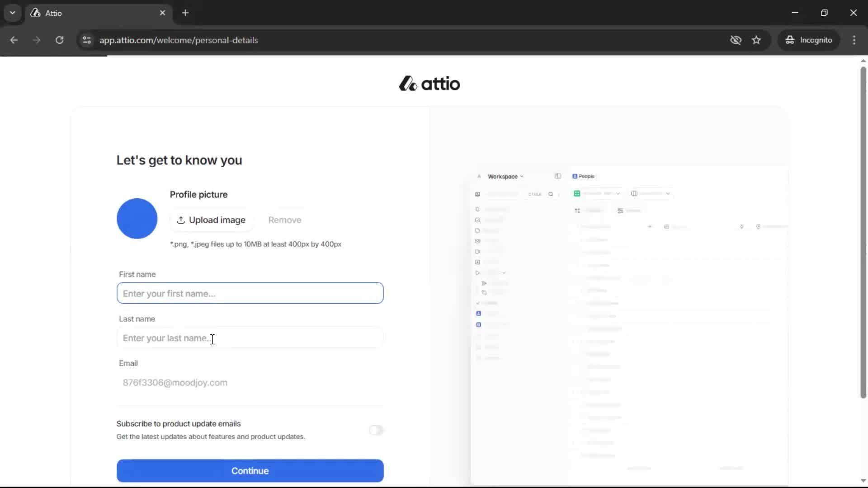Expand the tab search chevron in the browser
Image resolution: width=868 pixels, height=488 pixels.
pyautogui.click(x=12, y=13)
